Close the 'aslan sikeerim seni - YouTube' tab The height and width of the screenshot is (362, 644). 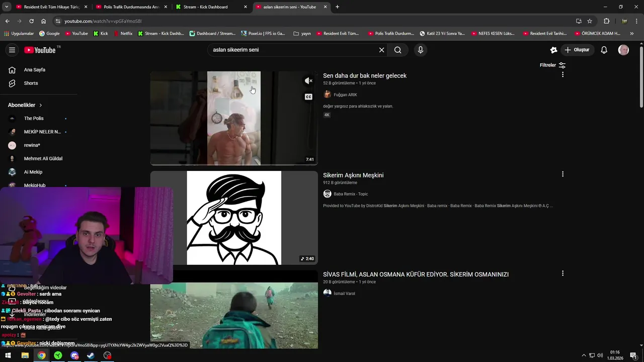[325, 7]
